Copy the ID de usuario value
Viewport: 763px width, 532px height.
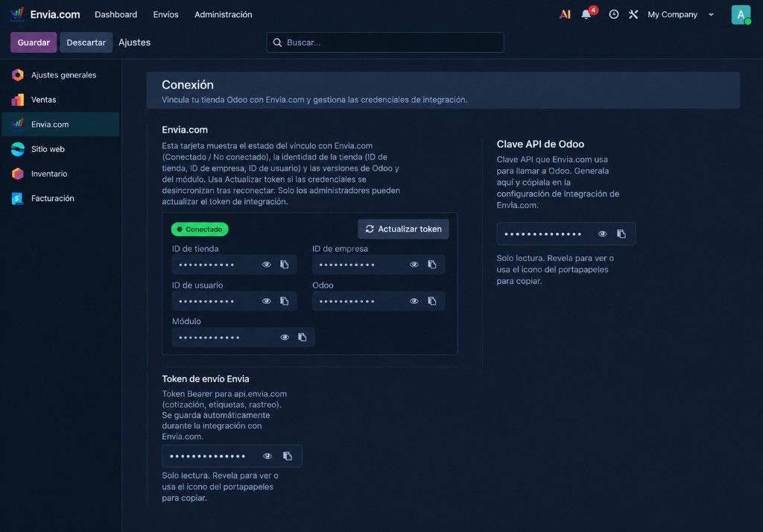click(284, 301)
